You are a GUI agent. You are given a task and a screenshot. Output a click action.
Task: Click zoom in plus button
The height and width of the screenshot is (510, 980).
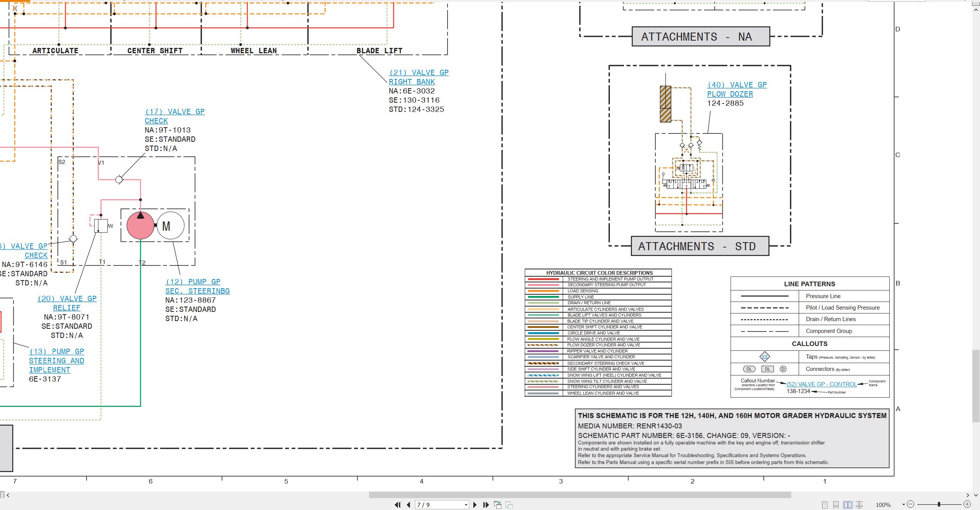(x=967, y=504)
